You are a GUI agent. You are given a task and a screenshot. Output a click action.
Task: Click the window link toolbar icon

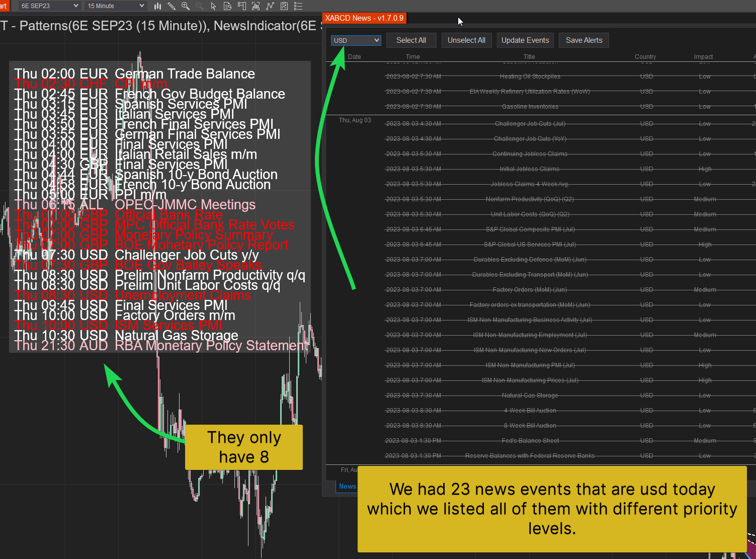point(241,6)
